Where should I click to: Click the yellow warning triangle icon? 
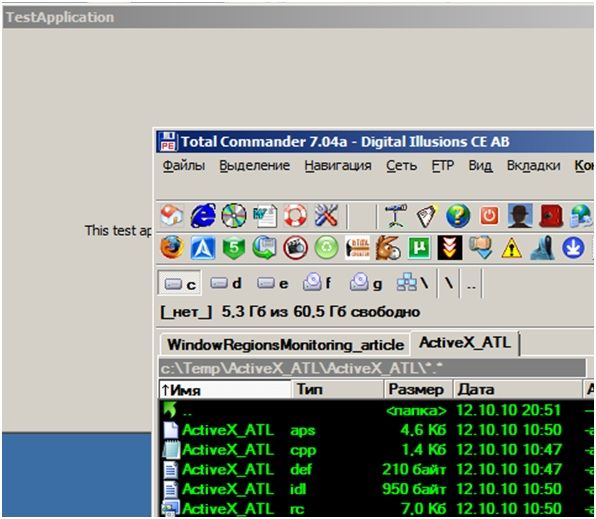click(512, 248)
